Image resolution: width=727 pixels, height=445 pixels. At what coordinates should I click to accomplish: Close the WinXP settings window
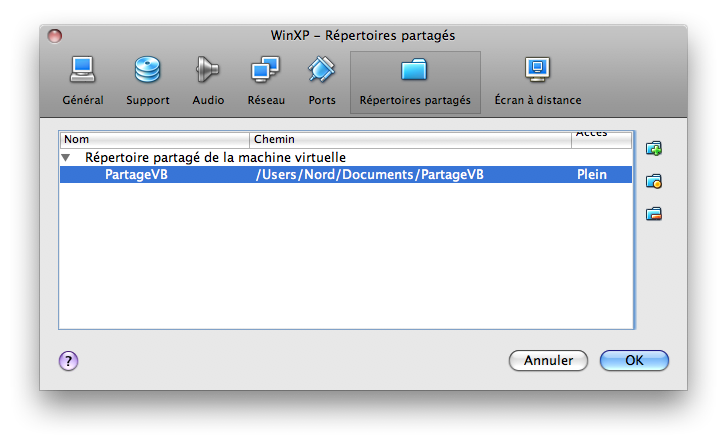click(x=55, y=36)
